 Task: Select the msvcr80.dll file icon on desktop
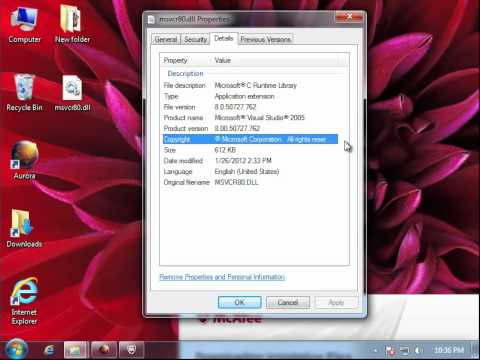[x=72, y=93]
